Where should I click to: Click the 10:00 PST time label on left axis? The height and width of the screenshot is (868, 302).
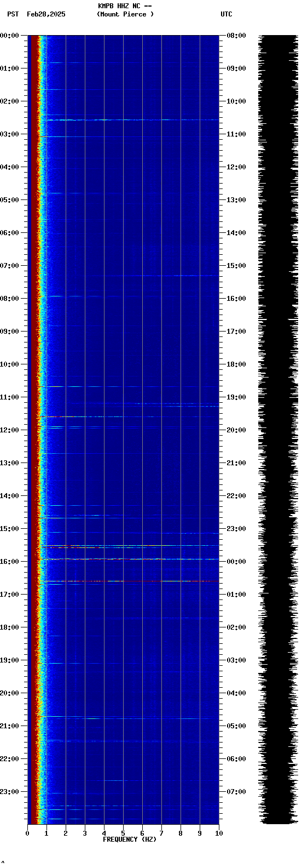click(9, 364)
